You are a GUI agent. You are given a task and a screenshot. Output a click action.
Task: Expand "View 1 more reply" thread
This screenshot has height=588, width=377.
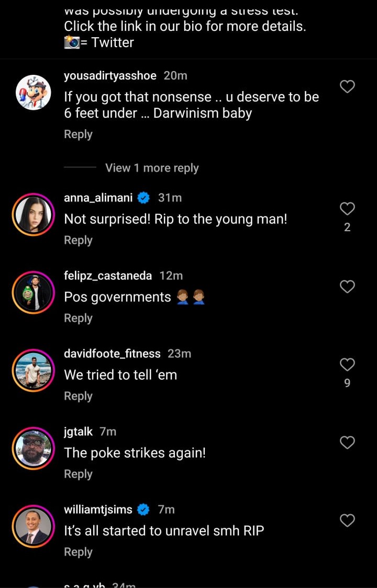(x=152, y=168)
